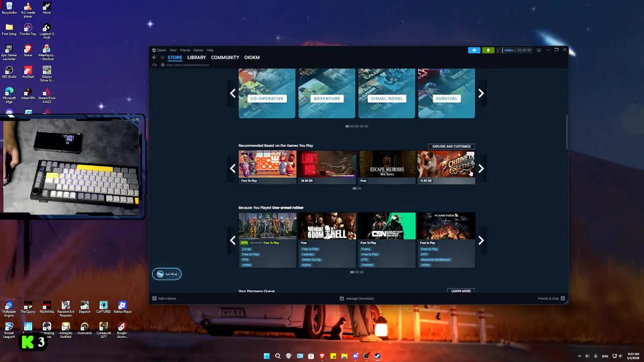Click LEARN MORE for Discovery Queue
Viewport: 644px width, 362px height.
point(461,291)
